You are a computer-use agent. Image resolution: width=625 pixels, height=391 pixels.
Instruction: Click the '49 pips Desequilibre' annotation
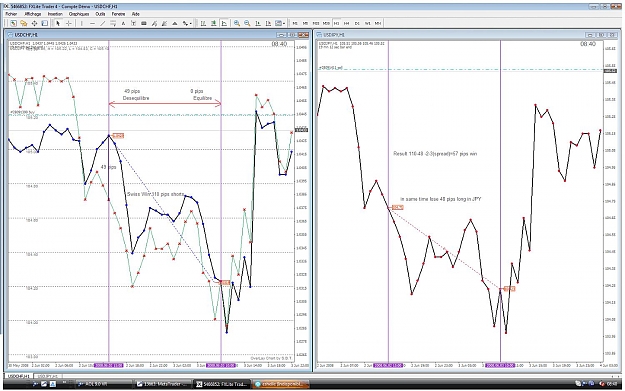[x=136, y=94]
